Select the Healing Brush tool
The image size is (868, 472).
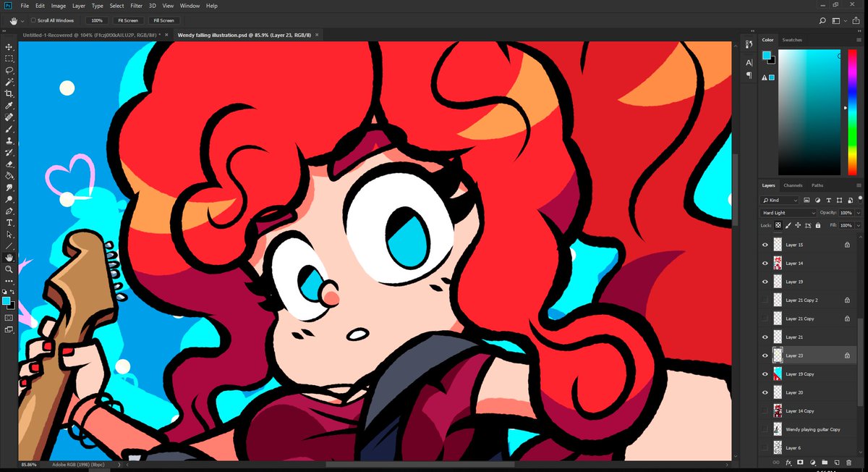tap(9, 117)
